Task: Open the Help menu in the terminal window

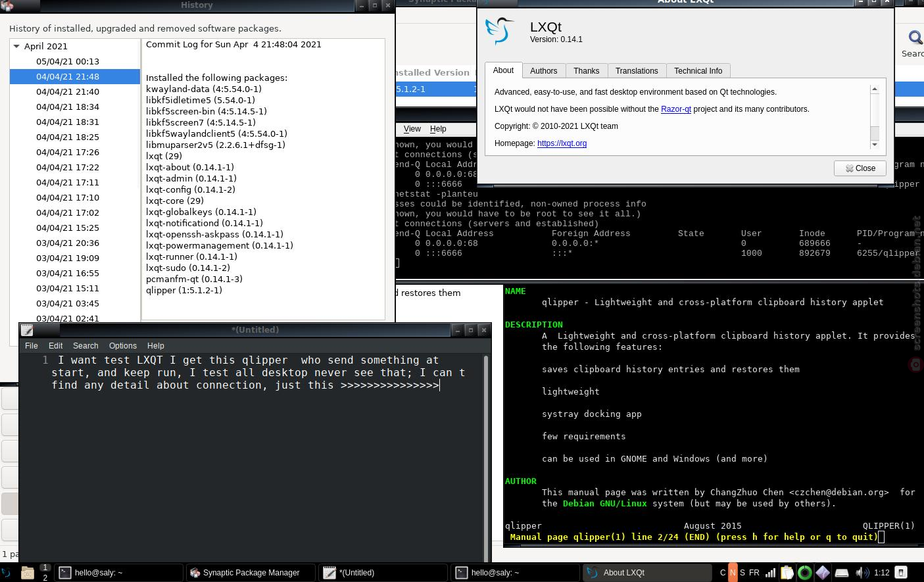Action: tap(438, 129)
